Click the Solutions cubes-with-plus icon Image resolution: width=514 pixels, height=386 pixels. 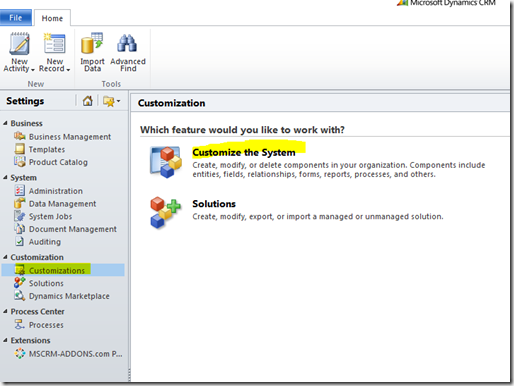click(x=165, y=213)
